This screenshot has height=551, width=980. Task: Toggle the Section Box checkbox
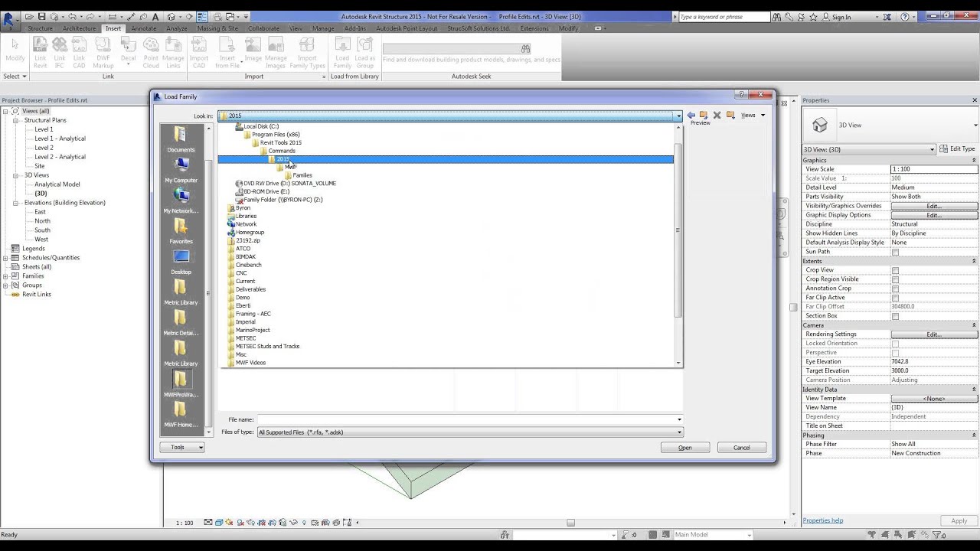[x=895, y=316]
